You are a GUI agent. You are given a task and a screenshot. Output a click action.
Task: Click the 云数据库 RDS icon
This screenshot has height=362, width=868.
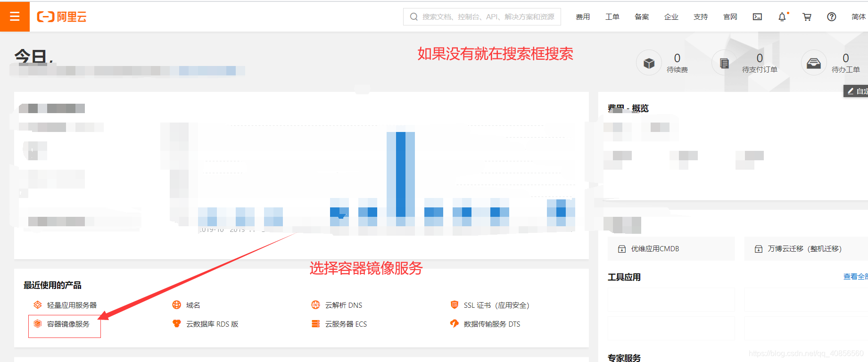(x=177, y=324)
